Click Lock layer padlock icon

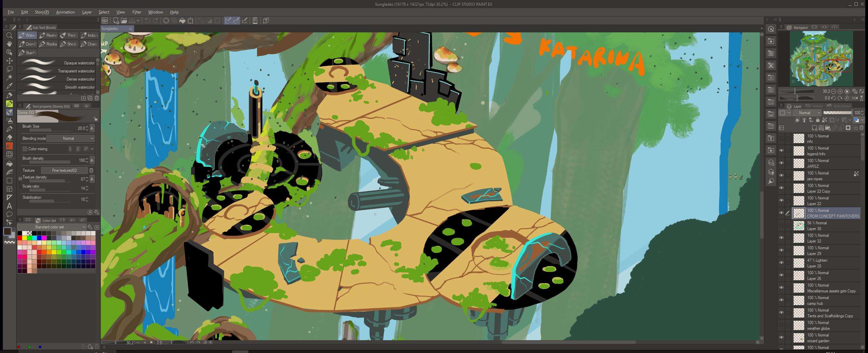tap(818, 120)
